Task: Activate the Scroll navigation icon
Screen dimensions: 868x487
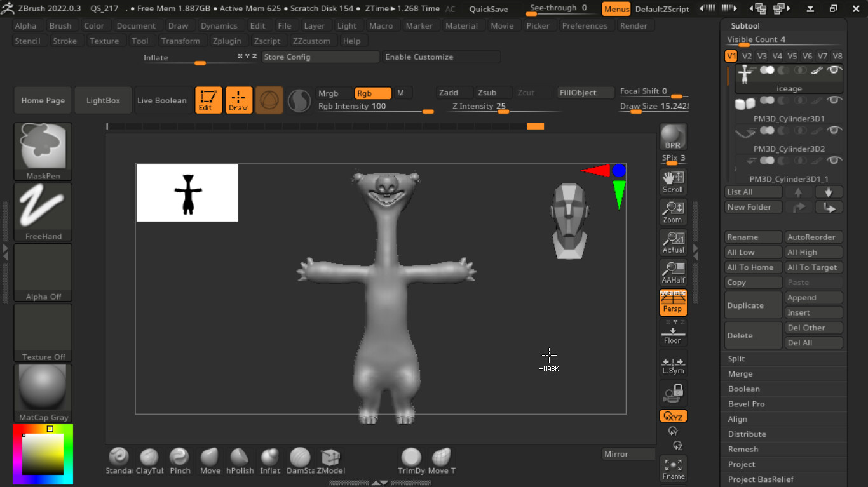Action: click(673, 181)
